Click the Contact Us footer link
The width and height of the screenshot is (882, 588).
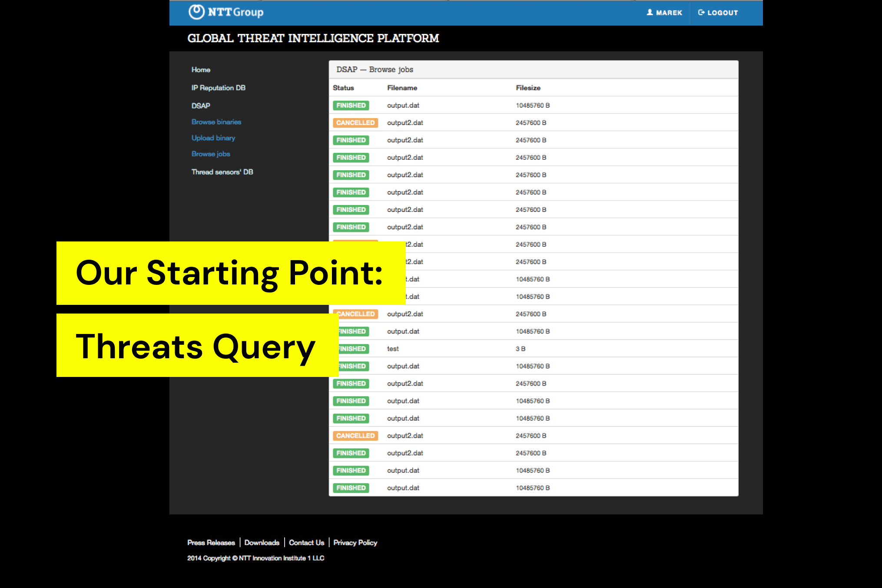point(306,542)
